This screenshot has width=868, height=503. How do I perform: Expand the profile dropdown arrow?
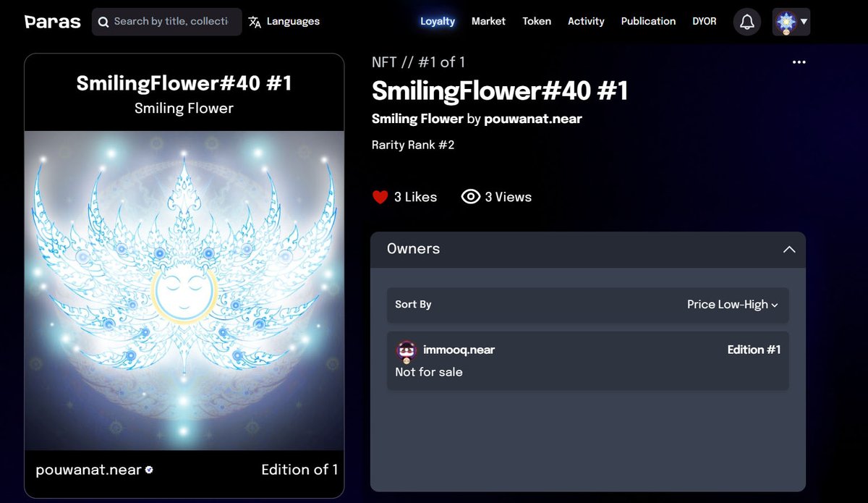coord(804,22)
